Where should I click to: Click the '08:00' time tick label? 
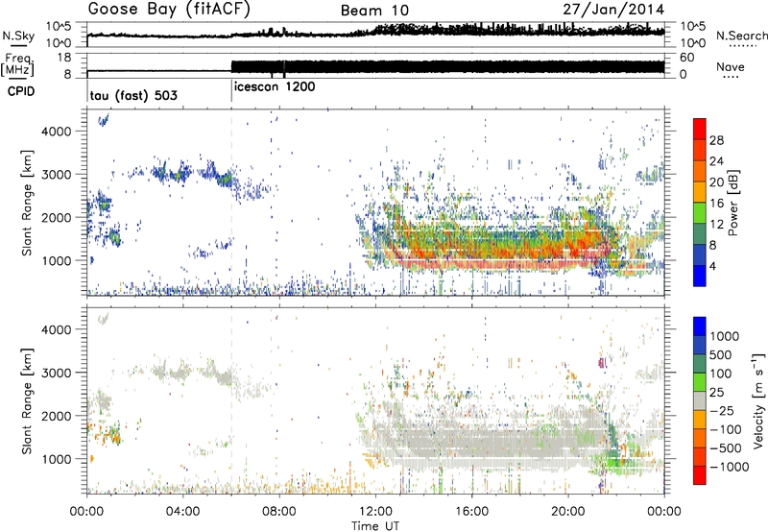point(279,512)
